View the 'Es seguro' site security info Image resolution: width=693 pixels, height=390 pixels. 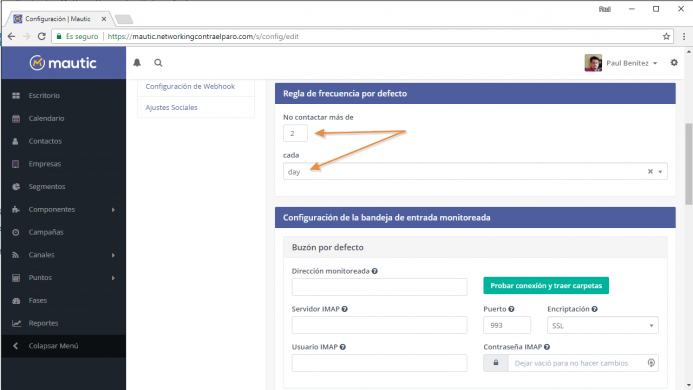(x=77, y=36)
